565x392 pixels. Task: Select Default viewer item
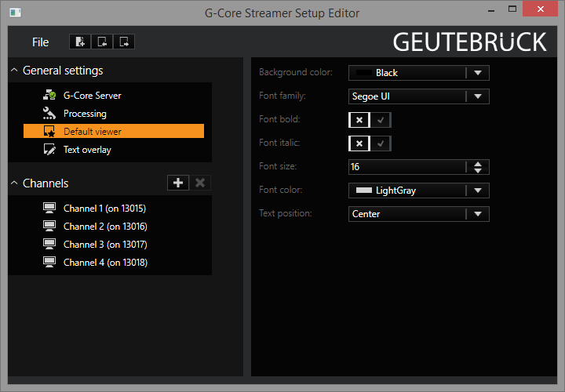point(114,131)
